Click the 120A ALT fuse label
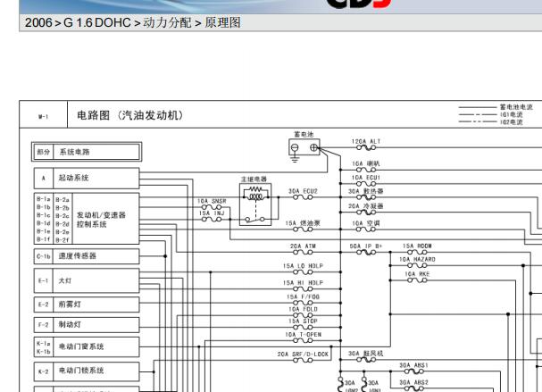Image resolution: width=542 pixels, height=392 pixels. tap(366, 141)
